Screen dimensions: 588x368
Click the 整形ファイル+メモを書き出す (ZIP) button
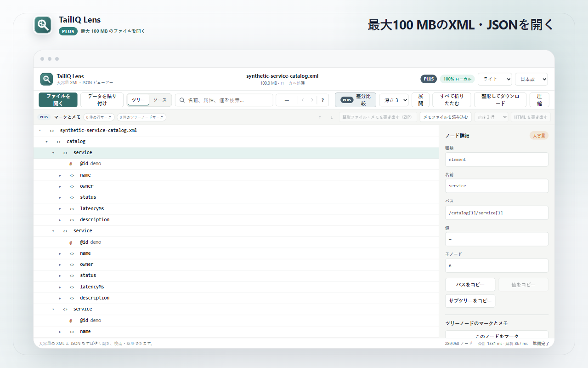(378, 117)
